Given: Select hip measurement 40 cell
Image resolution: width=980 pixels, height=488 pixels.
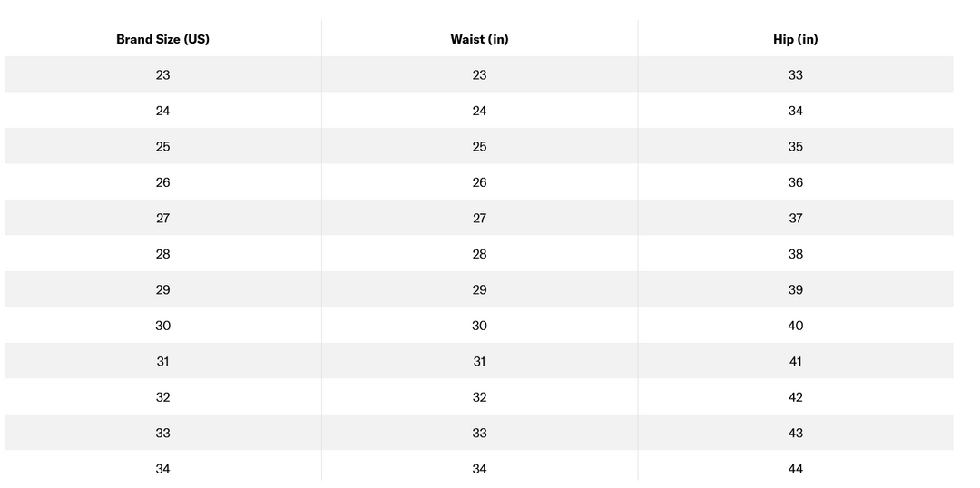Looking at the screenshot, I should [x=795, y=326].
